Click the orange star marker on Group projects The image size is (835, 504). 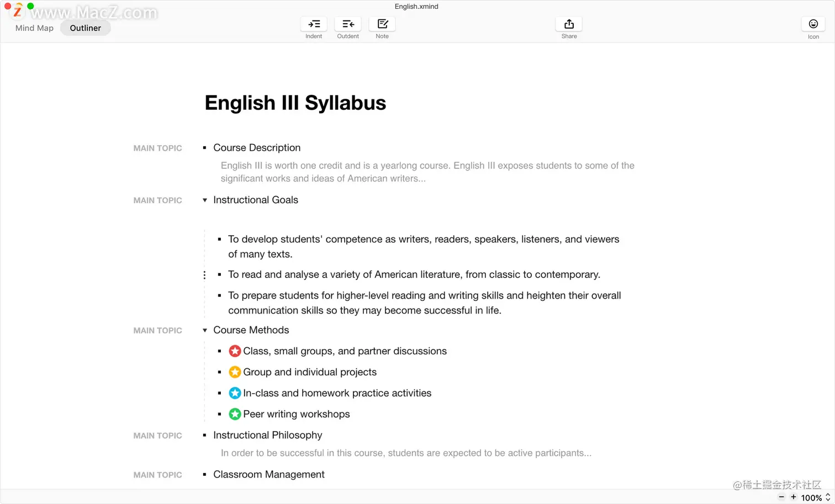[235, 372]
